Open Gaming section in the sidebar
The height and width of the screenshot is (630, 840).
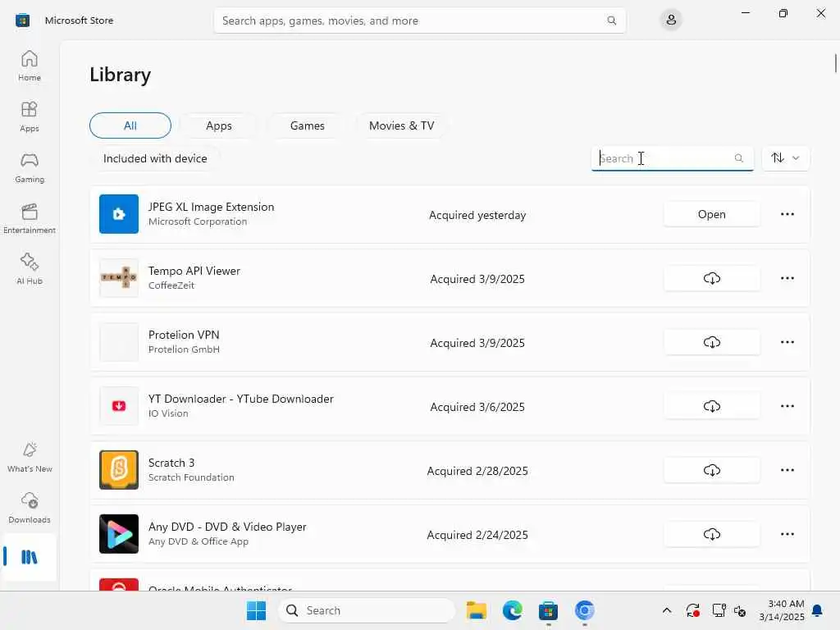pos(30,167)
